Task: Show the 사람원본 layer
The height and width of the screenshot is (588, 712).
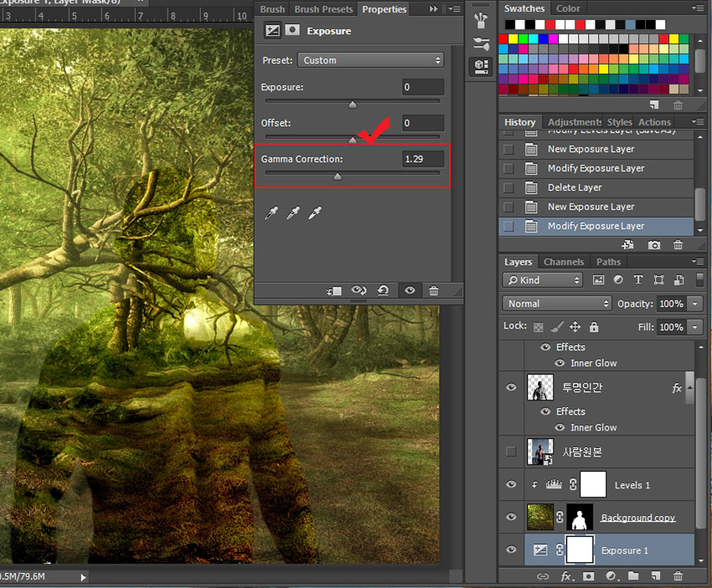Action: pyautogui.click(x=511, y=451)
